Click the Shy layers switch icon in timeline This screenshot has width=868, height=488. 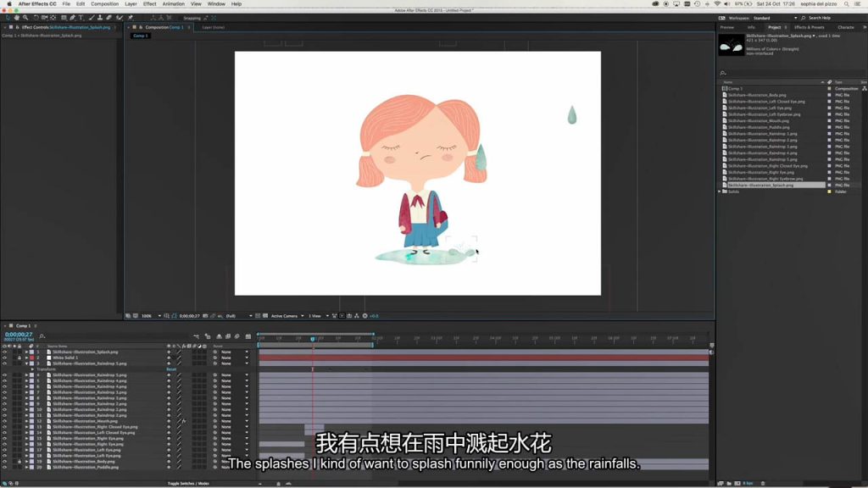tap(220, 336)
